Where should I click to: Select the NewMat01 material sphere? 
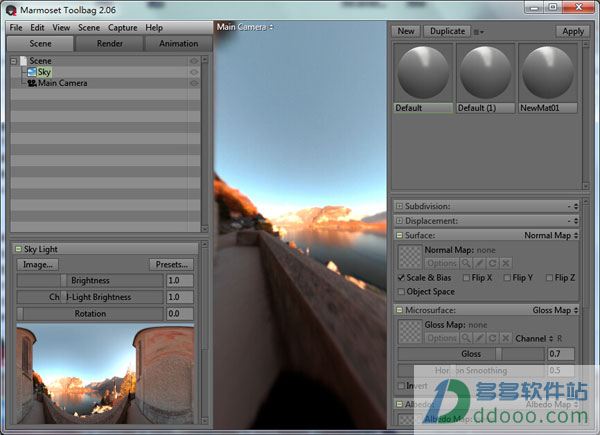548,72
